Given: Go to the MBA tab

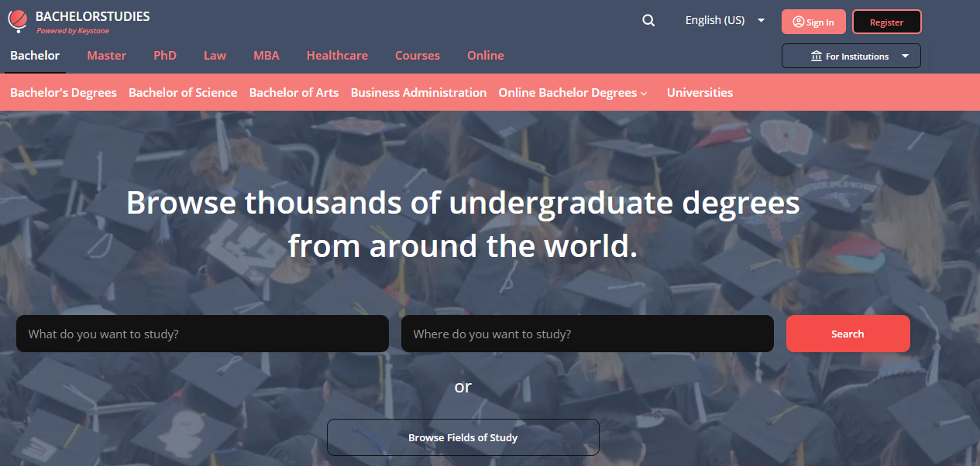Looking at the screenshot, I should (x=266, y=56).
